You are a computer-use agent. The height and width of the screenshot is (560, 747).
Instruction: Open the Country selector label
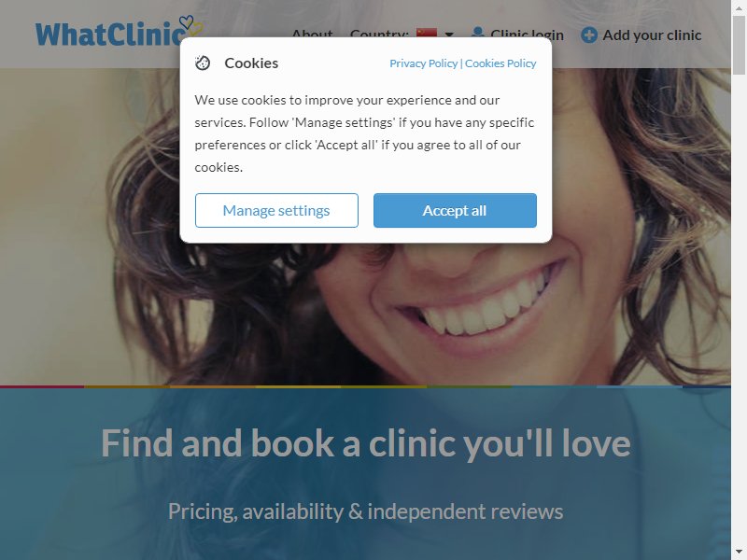(379, 33)
